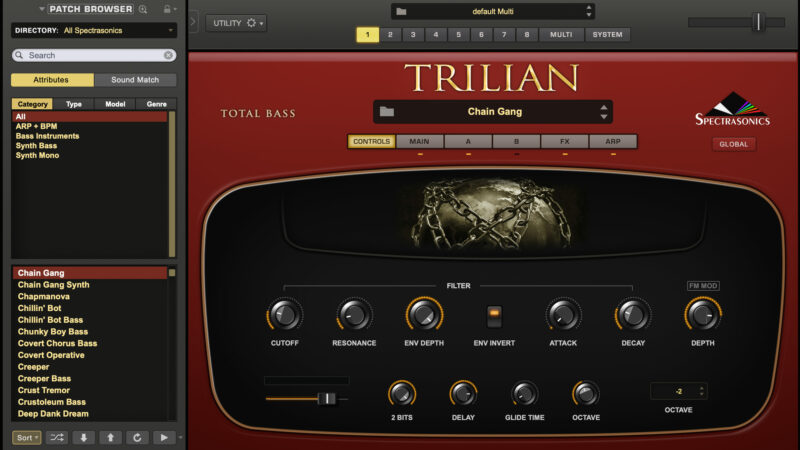Viewport: 800px width, 450px height.
Task: Select the 'Crust Tremor' patch
Action: coord(90,390)
